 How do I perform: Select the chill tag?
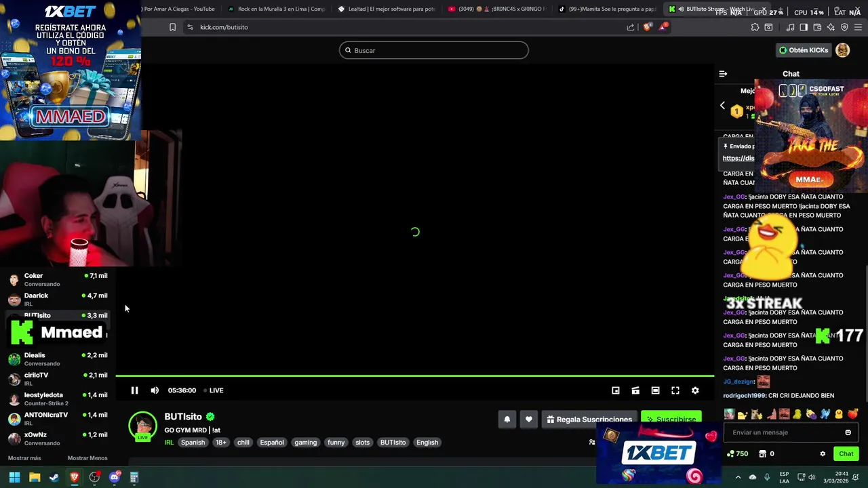tap(243, 443)
